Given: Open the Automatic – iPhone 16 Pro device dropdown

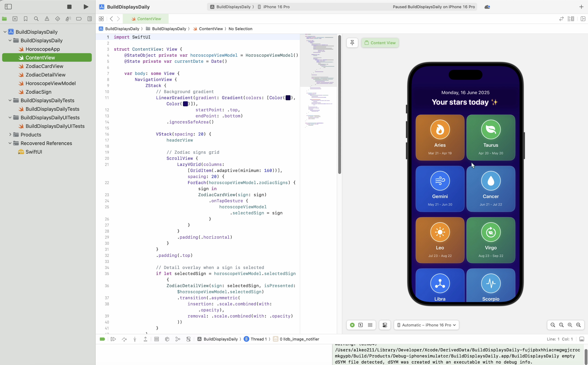Looking at the screenshot, I should pyautogui.click(x=426, y=325).
